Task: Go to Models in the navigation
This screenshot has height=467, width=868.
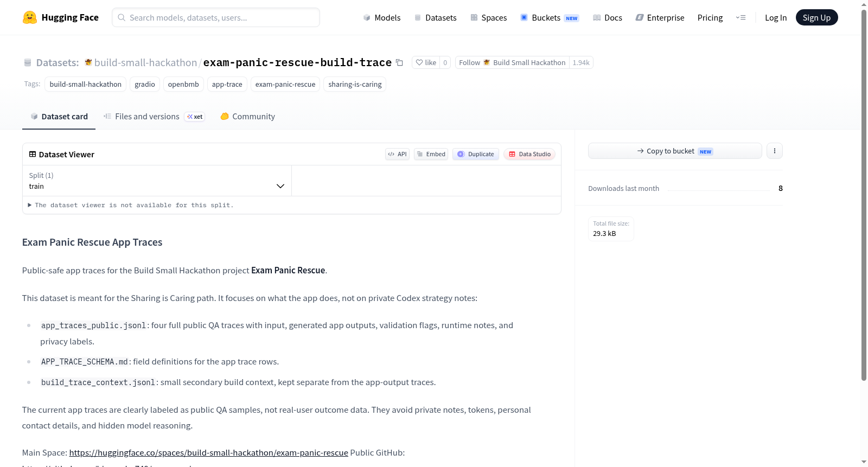Action: [382, 17]
